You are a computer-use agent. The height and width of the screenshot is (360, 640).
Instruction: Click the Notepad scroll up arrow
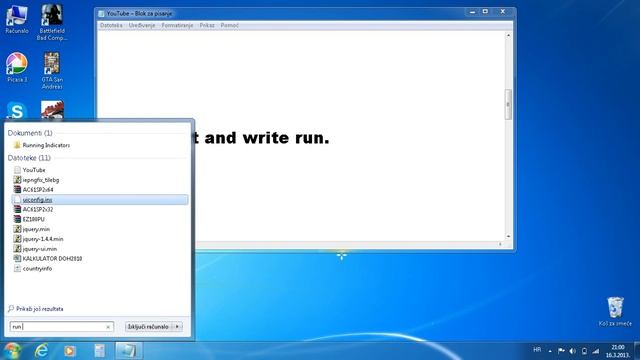pyautogui.click(x=508, y=36)
